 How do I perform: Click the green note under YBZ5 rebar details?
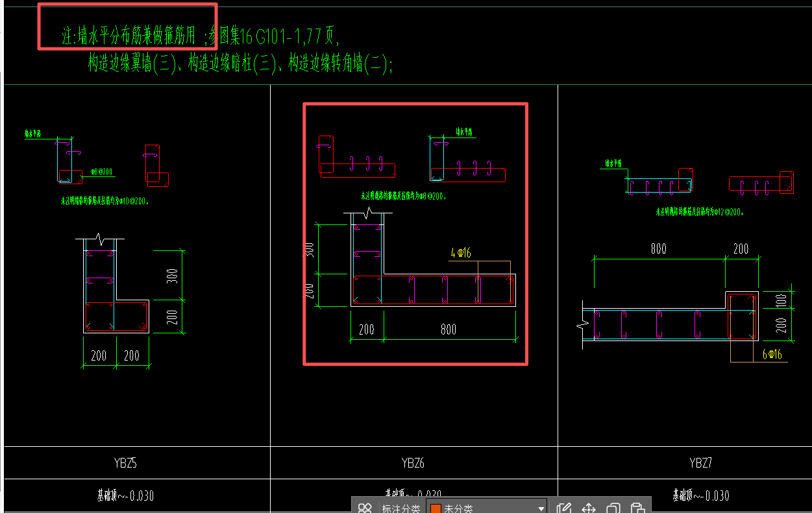106,202
